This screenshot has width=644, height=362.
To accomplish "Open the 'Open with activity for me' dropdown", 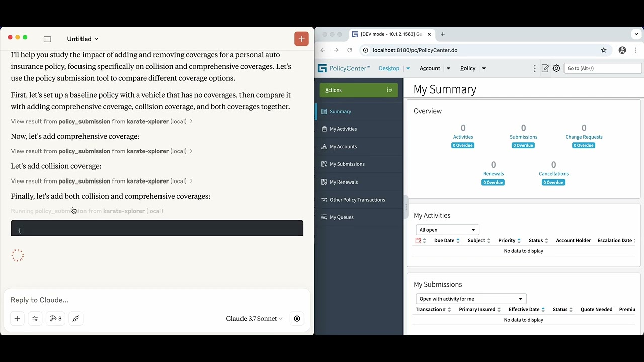I will pos(471,299).
